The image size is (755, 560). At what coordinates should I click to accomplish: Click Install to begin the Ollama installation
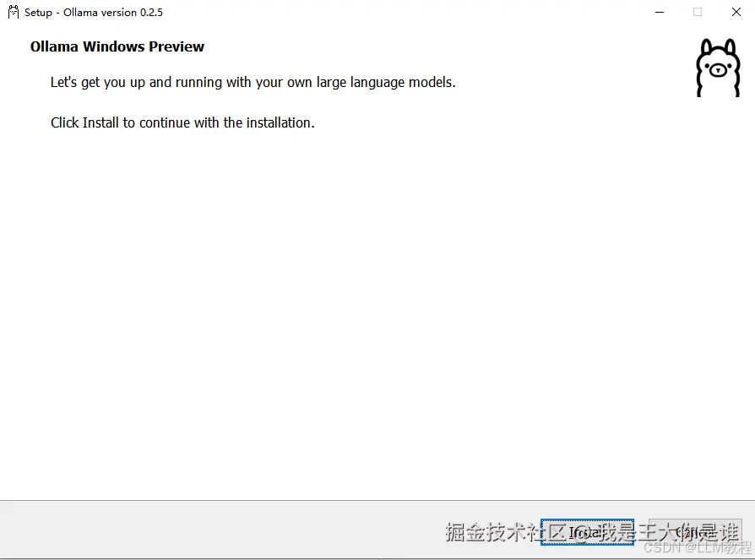[x=587, y=533]
